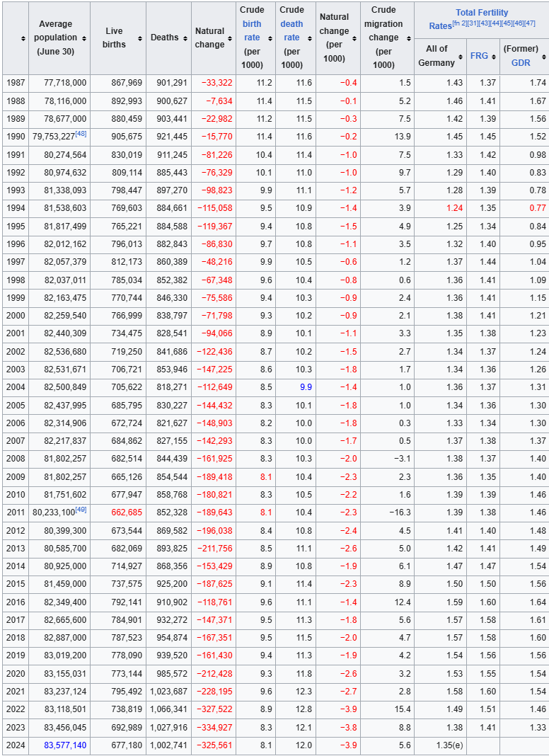Open citation [45] in Total Fertility header

tap(507, 23)
